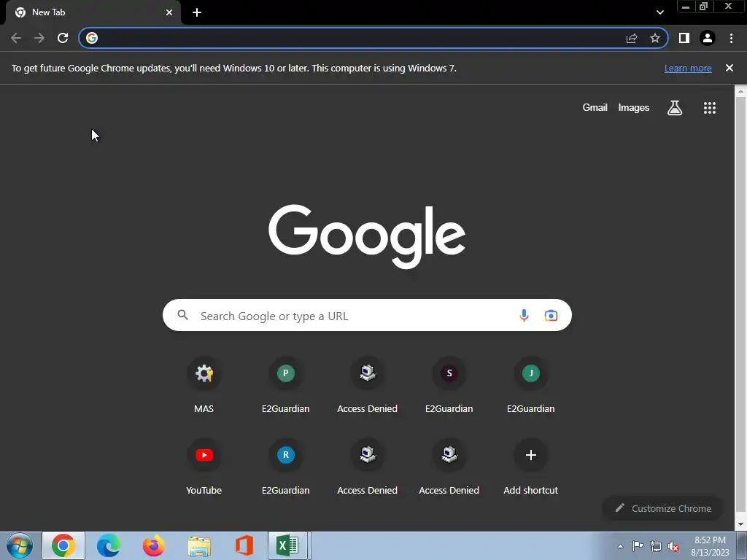The width and height of the screenshot is (747, 560).
Task: Go back using the back arrow
Action: tap(16, 38)
